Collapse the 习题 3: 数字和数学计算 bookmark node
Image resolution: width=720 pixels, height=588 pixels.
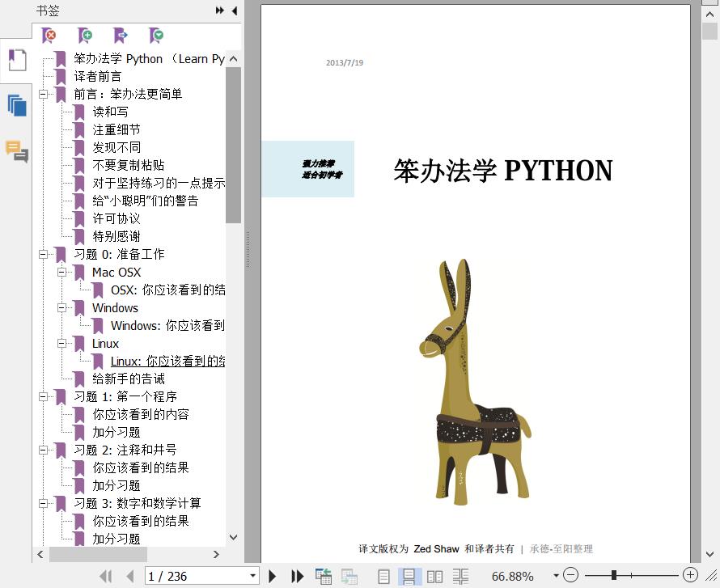43,504
